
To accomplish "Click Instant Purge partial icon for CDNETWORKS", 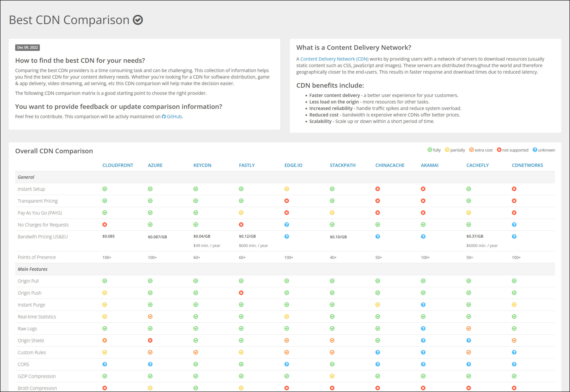I will (x=514, y=305).
